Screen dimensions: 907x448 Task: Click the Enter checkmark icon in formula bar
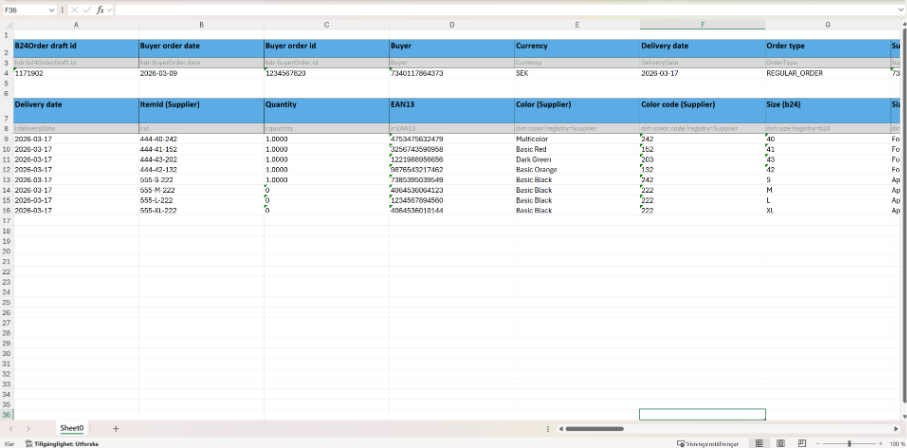(x=87, y=9)
